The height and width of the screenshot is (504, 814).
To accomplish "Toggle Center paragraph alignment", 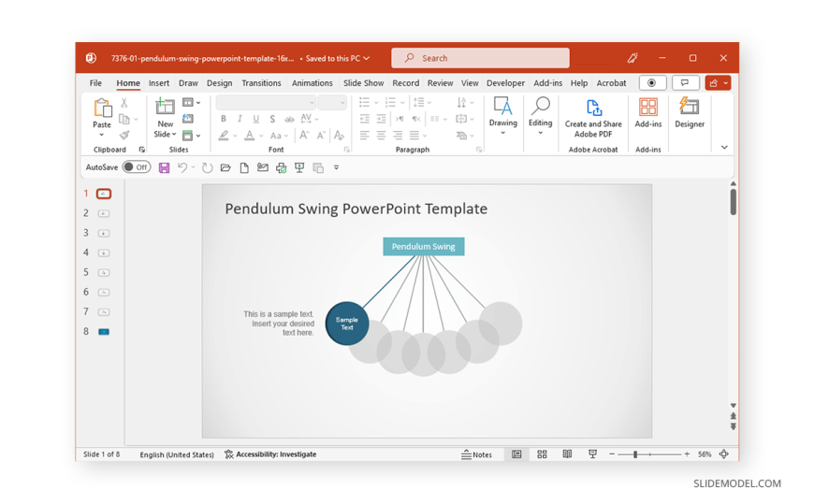I will pyautogui.click(x=382, y=136).
